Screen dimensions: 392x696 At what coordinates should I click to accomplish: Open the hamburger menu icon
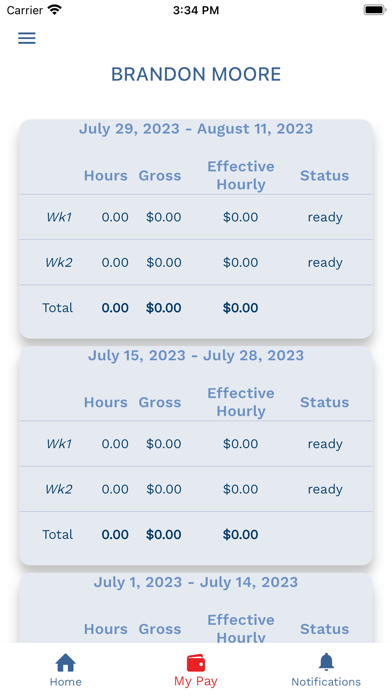pyautogui.click(x=27, y=38)
